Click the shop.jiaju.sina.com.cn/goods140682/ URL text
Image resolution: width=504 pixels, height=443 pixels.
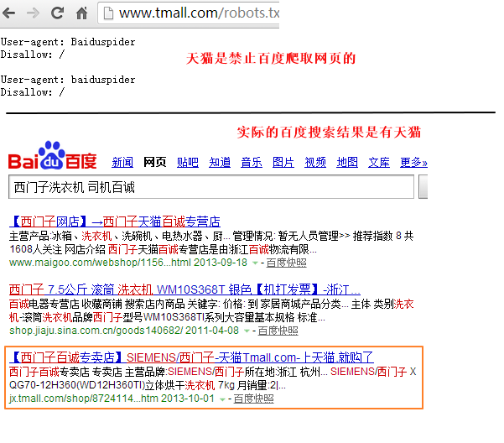(96, 331)
